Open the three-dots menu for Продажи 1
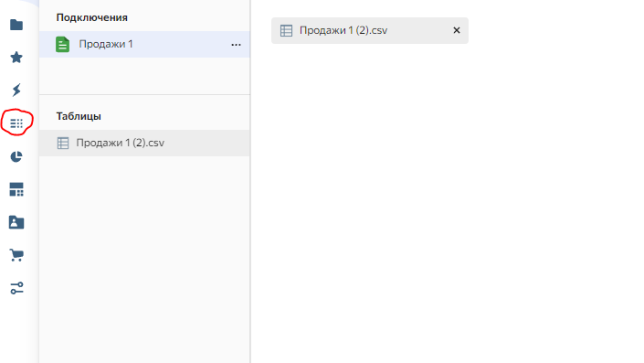 pyautogui.click(x=236, y=45)
